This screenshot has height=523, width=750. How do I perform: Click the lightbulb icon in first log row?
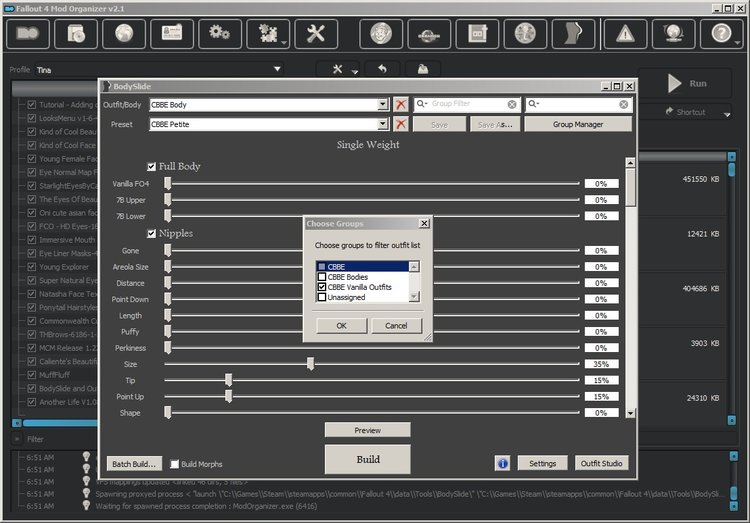click(x=86, y=457)
